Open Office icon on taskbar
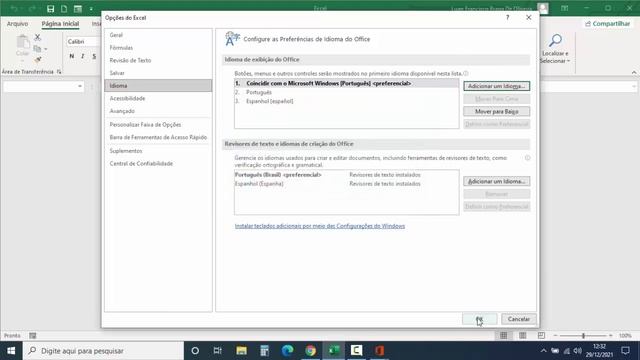This screenshot has width=640, height=360. (380, 351)
